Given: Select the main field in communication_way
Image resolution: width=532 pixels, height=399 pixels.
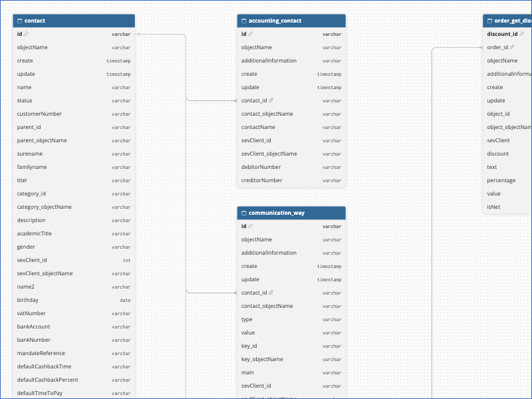Looking at the screenshot, I should [x=291, y=372].
